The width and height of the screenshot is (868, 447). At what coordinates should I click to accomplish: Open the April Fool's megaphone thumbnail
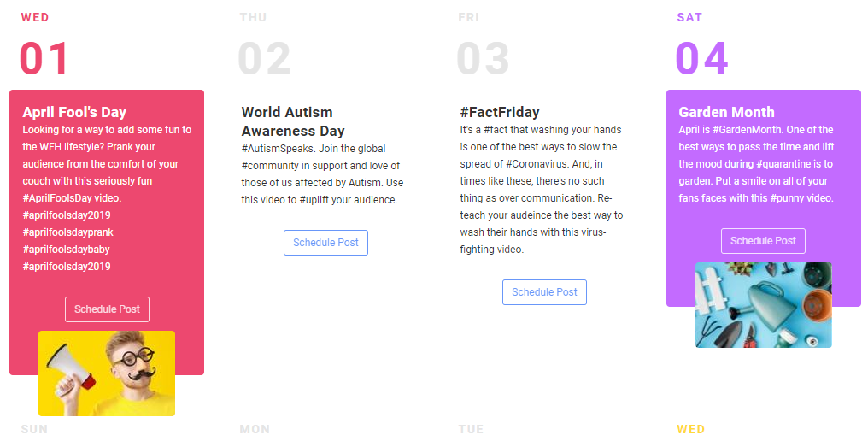[x=107, y=373]
